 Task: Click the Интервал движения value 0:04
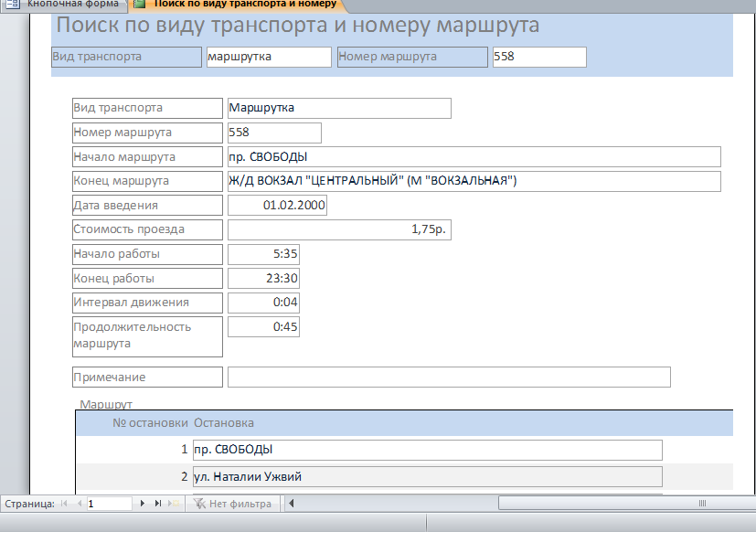[x=264, y=303]
